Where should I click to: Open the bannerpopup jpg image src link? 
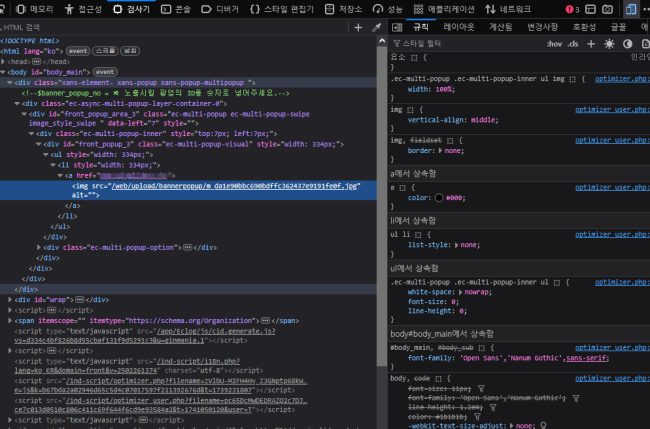[x=234, y=186]
